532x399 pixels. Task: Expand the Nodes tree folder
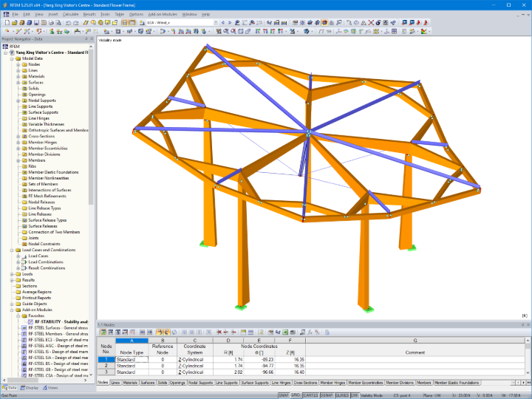pyautogui.click(x=18, y=64)
